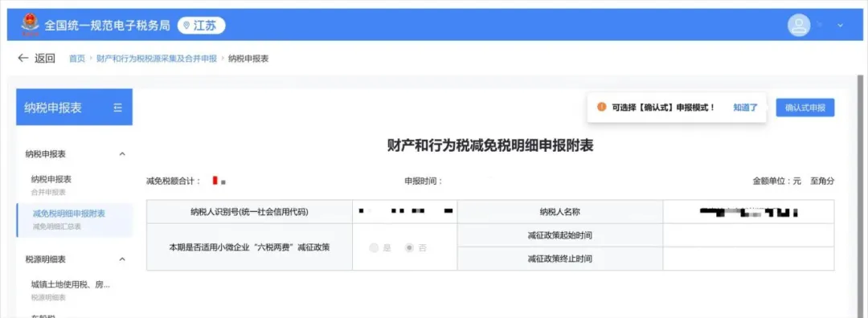Viewport: 868px width, 318px height.
Task: Open the account dropdown arrow at top right
Action: click(x=841, y=26)
